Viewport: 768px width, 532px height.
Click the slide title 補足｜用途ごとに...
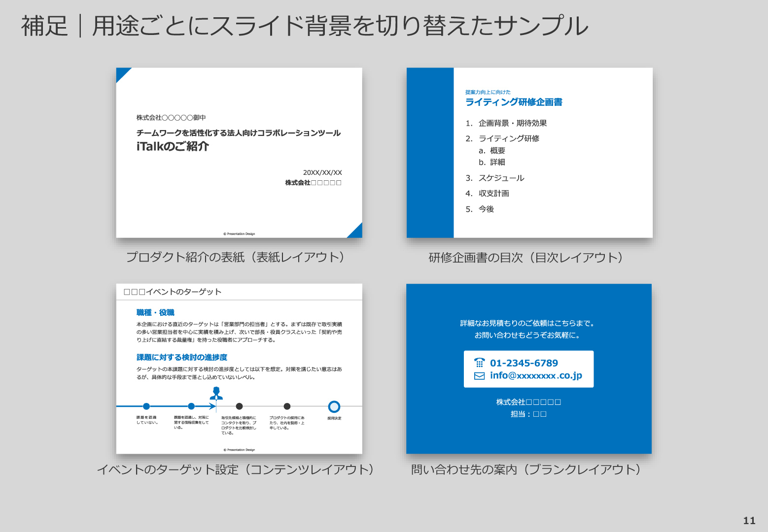[x=305, y=26]
